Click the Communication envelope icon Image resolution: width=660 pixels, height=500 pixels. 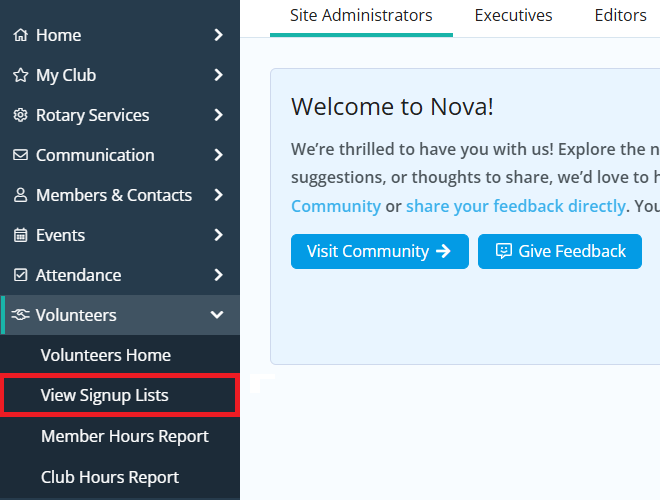tap(20, 155)
